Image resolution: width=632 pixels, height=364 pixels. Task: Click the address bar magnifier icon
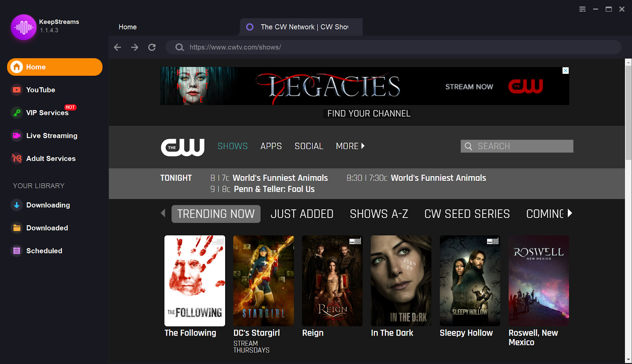coord(179,47)
